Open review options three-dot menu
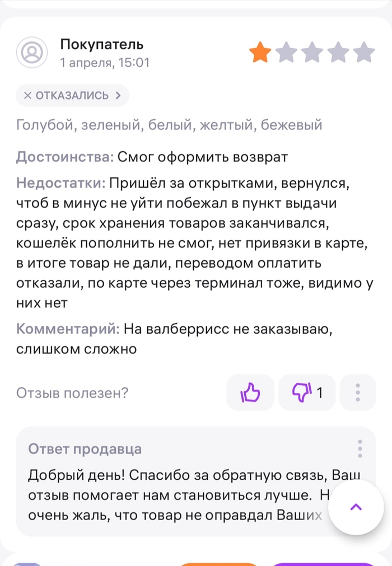The width and height of the screenshot is (392, 566). 358,392
